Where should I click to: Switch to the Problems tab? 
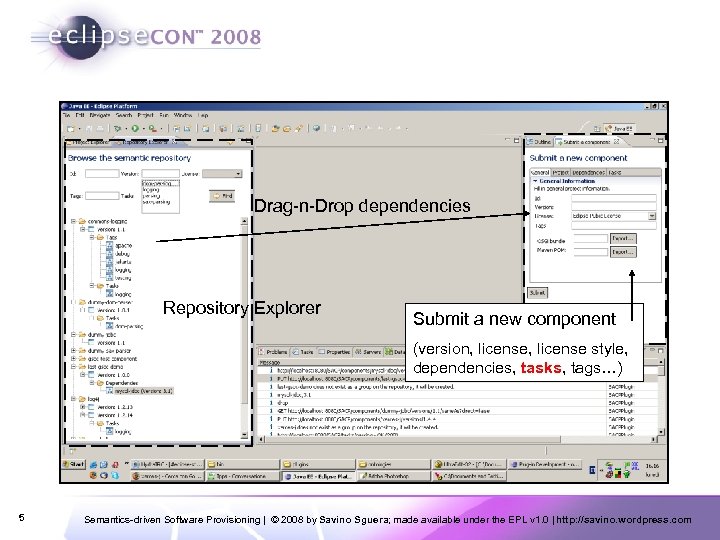273,352
